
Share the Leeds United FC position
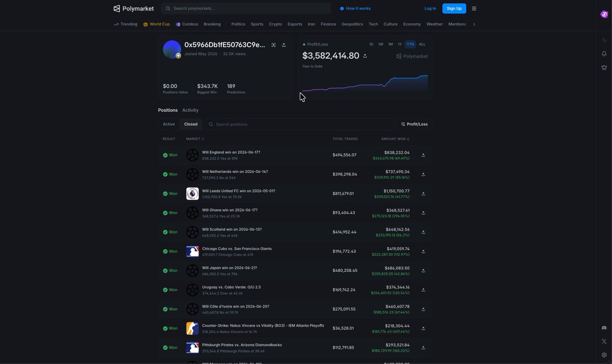(423, 194)
